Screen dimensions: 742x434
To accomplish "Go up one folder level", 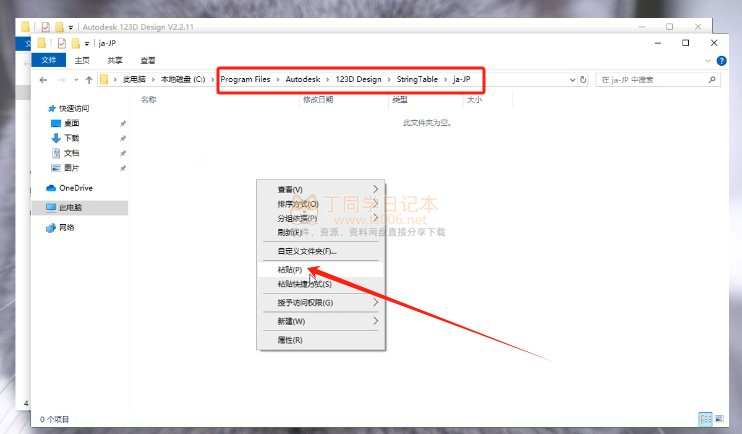I will 88,80.
